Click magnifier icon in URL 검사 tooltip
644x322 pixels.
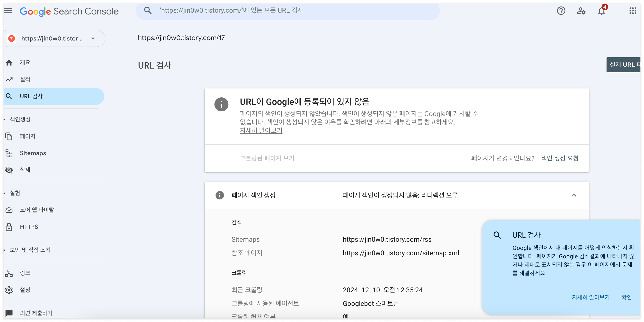click(497, 235)
